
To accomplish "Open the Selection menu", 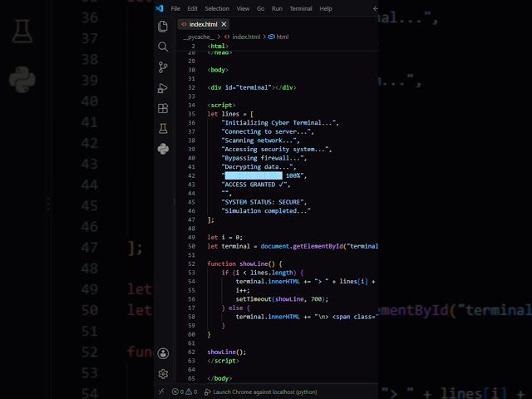I will coord(217,9).
